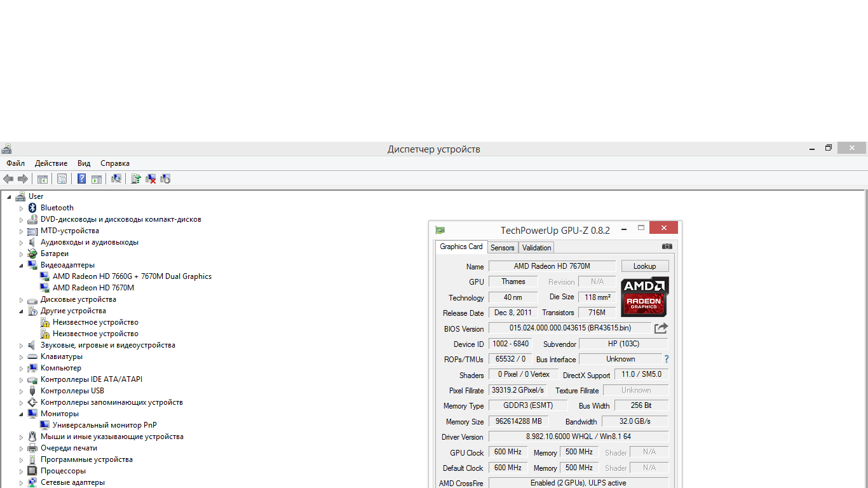868x488 pixels.
Task: Expand the Дисковые устройства node
Action: pyautogui.click(x=21, y=300)
